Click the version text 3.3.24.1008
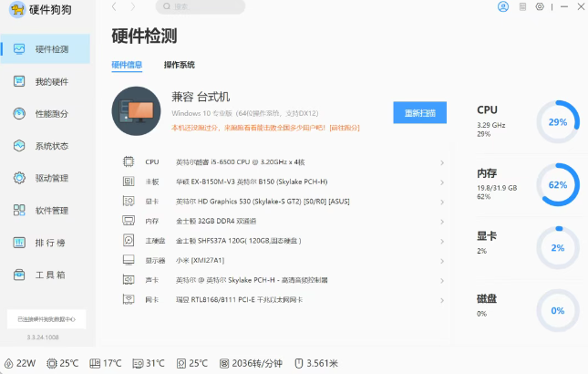This screenshot has height=374, width=588. (43, 338)
